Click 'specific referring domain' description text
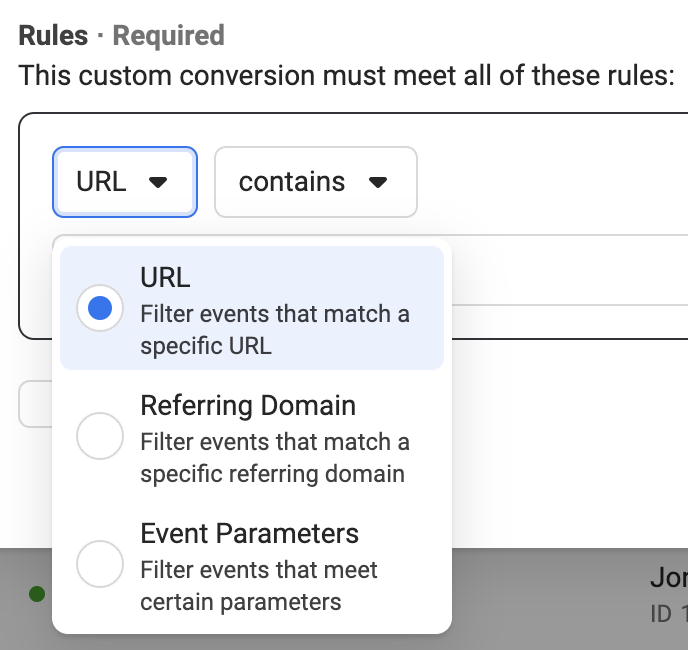Image resolution: width=688 pixels, height=650 pixels. pyautogui.click(x=272, y=474)
